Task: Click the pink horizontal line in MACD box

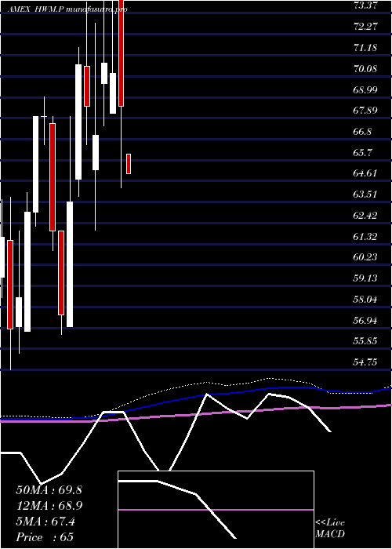Action: coord(216,510)
